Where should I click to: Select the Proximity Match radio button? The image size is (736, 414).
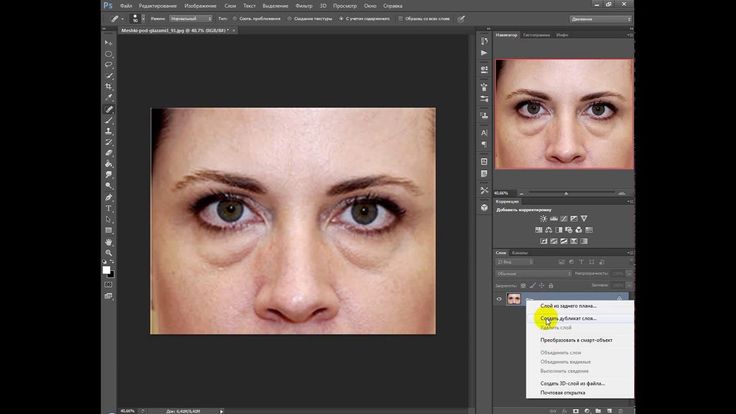[x=235, y=19]
